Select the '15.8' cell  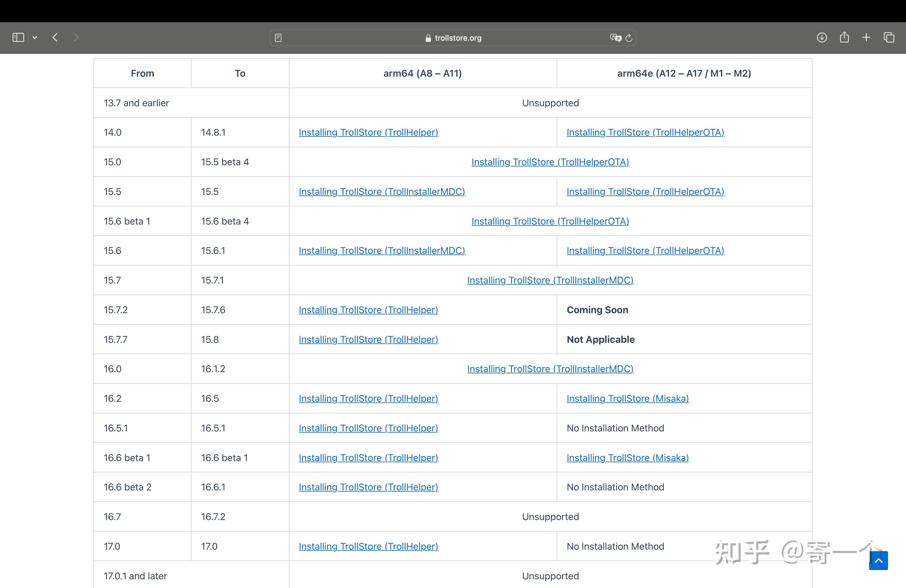click(240, 340)
